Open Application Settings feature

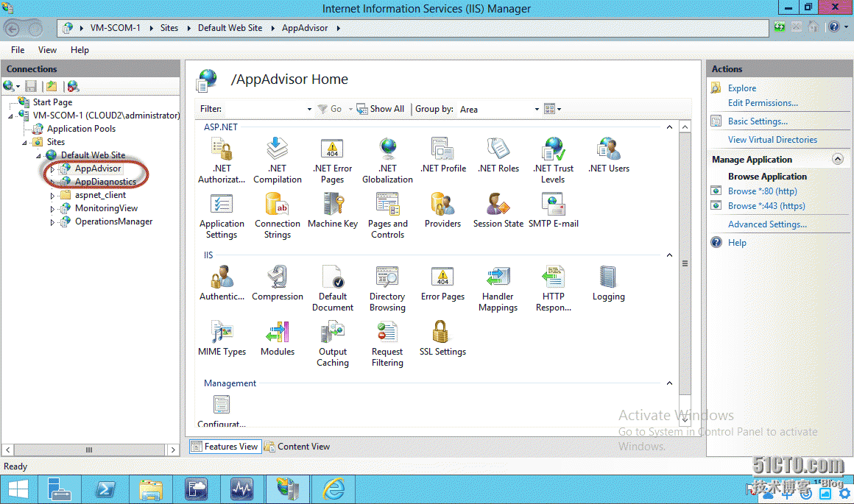point(222,216)
